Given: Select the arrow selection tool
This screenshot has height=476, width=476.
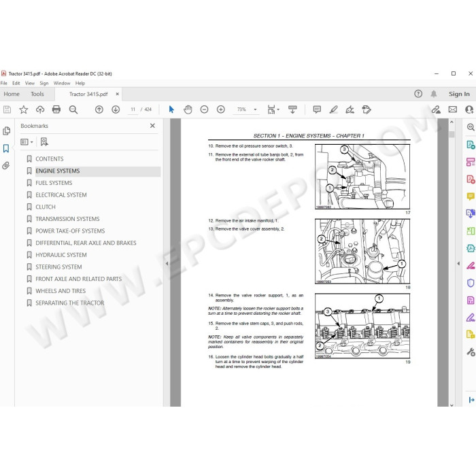Looking at the screenshot, I should 171,109.
